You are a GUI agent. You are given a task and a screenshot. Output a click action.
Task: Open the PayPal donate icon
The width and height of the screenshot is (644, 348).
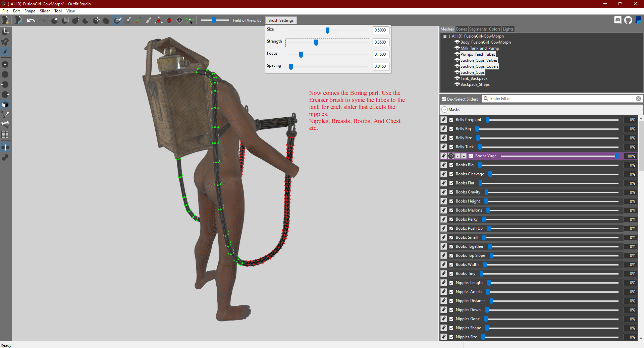point(638,20)
